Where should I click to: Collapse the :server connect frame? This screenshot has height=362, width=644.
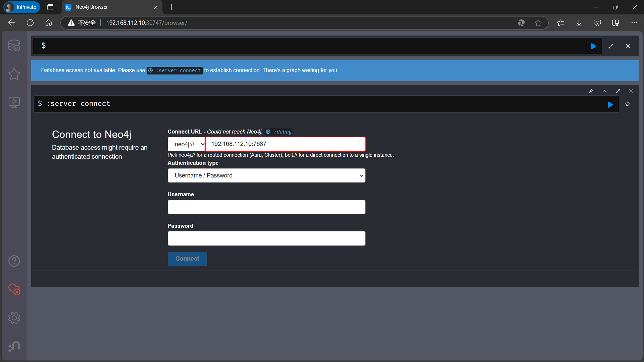pyautogui.click(x=604, y=91)
